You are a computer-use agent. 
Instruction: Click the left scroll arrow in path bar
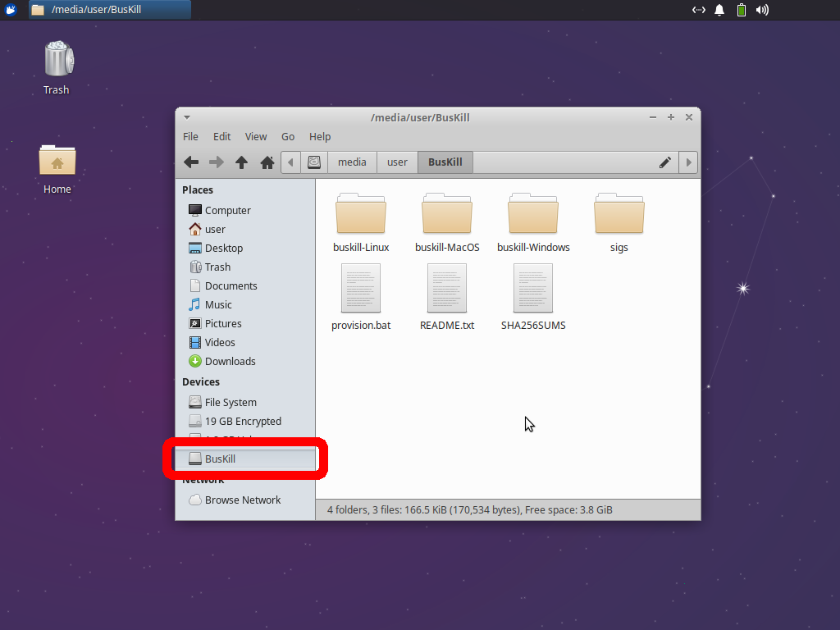290,162
